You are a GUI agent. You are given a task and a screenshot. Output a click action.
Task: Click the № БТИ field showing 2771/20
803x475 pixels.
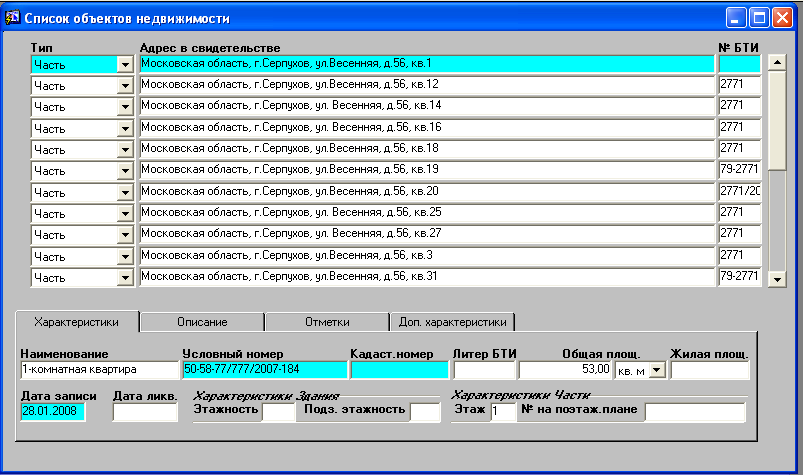click(739, 191)
